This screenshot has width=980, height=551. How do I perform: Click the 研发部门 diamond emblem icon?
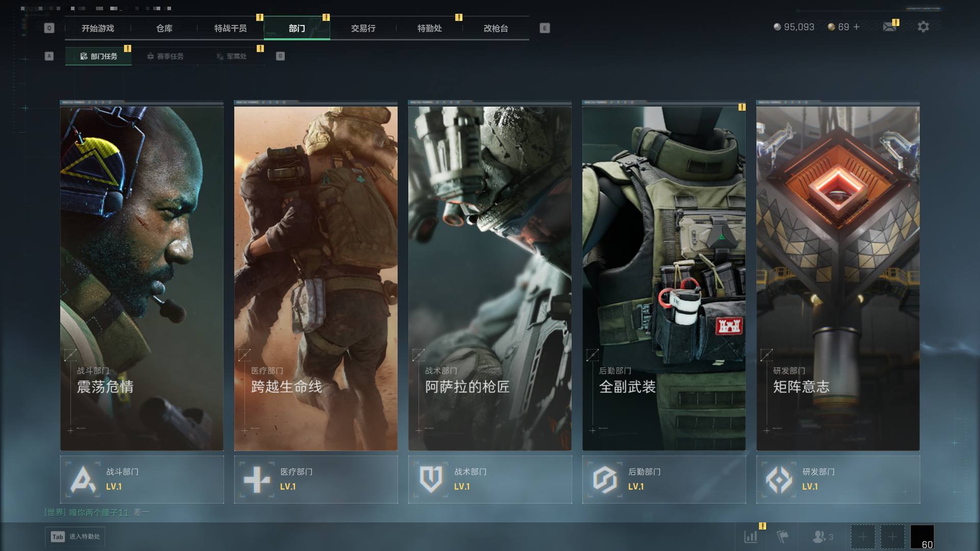click(x=779, y=480)
